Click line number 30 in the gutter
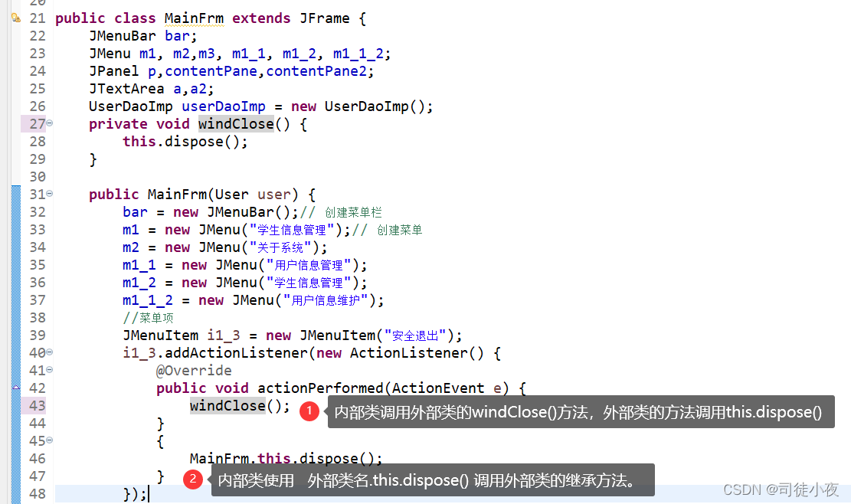The image size is (851, 504). 38,177
